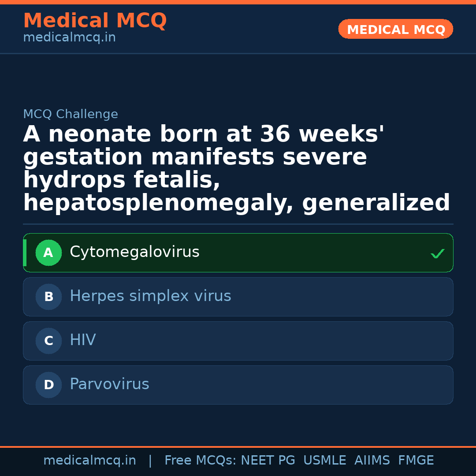
Task: Choose the Cytomegalovirus answer text
Action: [x=134, y=252]
